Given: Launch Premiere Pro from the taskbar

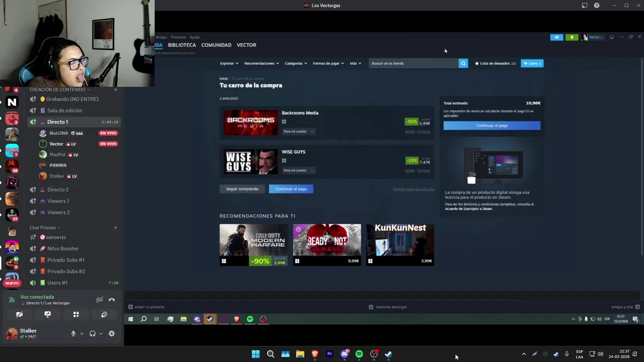Looking at the screenshot, I should click(330, 354).
